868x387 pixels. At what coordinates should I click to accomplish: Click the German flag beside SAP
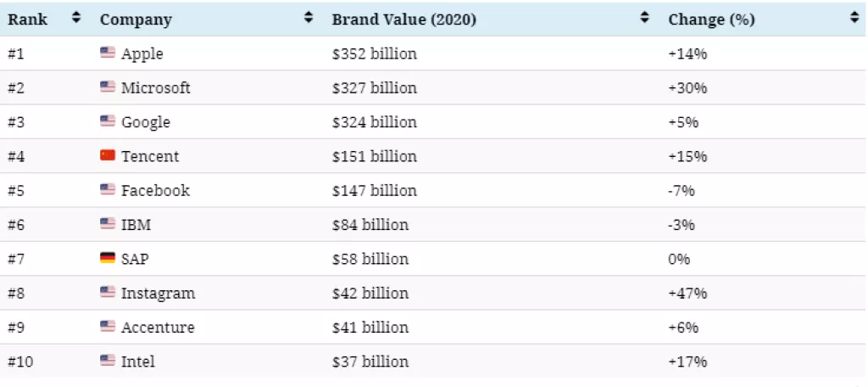(107, 258)
